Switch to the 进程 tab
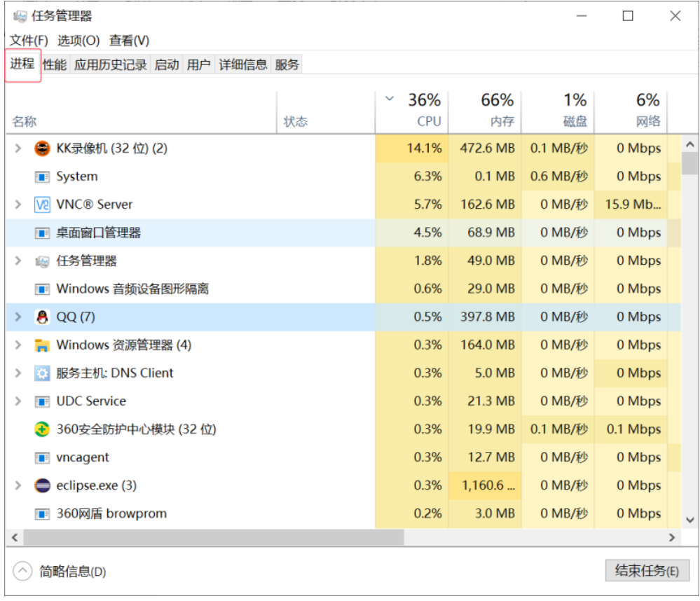Screen dimensions: 700x601 click(22, 64)
